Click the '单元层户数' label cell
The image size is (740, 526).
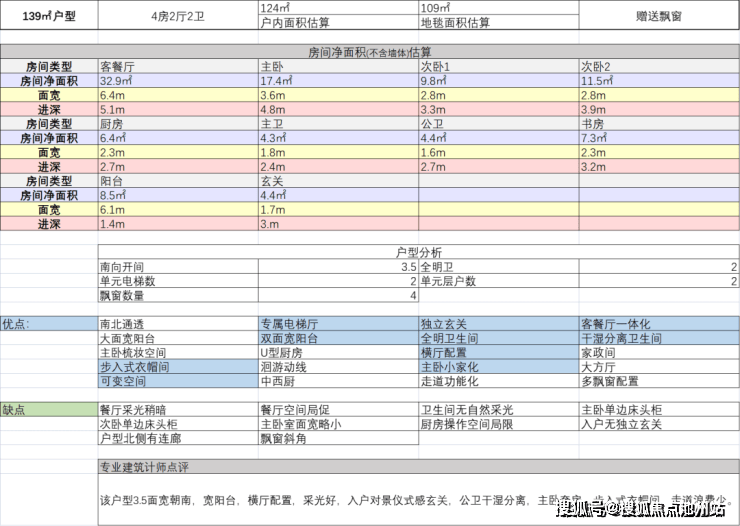pos(499,281)
